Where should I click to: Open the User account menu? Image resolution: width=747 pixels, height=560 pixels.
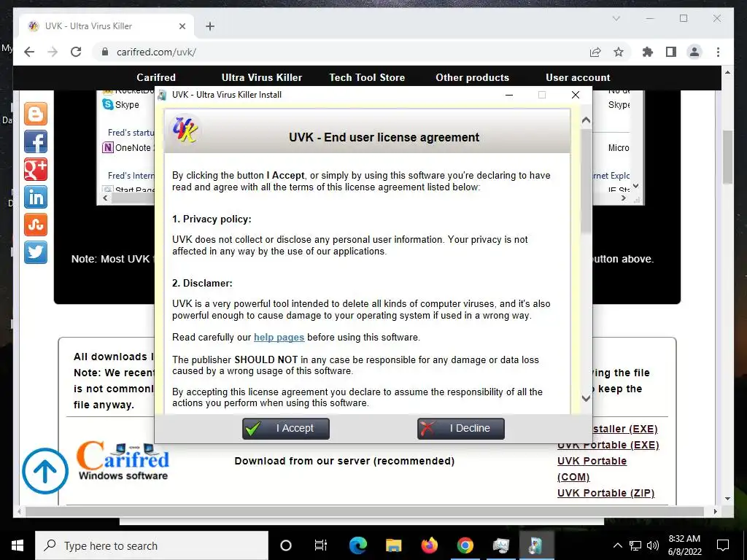pos(578,77)
